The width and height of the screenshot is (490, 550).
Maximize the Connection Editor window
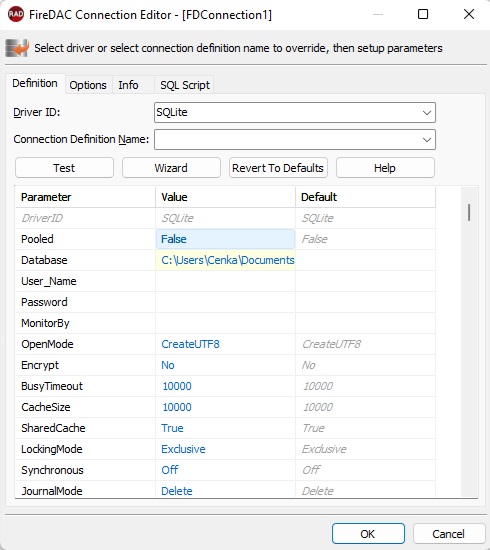coord(423,14)
